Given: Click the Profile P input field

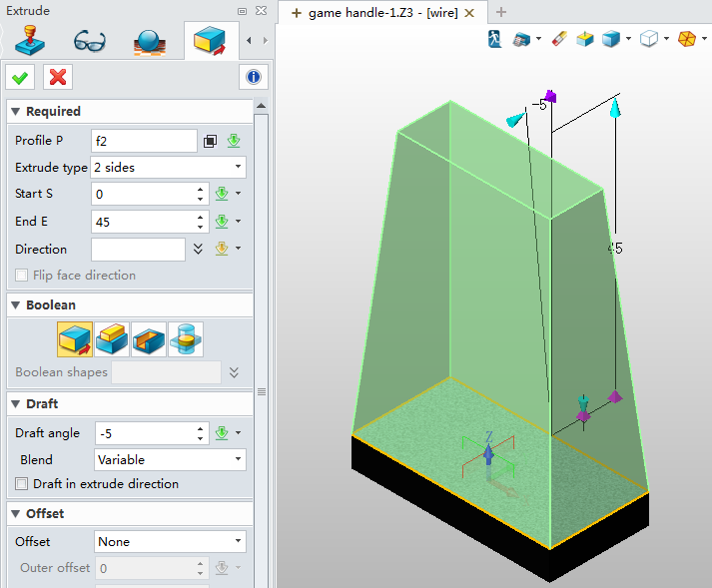Looking at the screenshot, I should pyautogui.click(x=144, y=141).
